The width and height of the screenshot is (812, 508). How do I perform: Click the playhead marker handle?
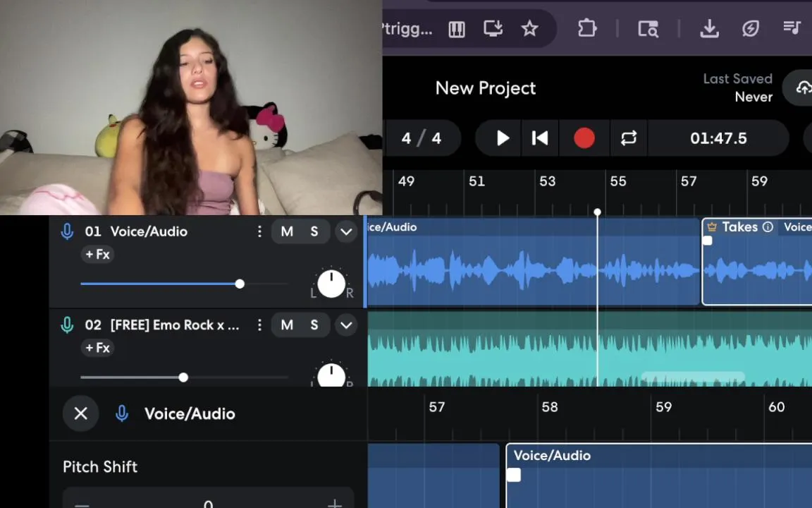tap(597, 212)
